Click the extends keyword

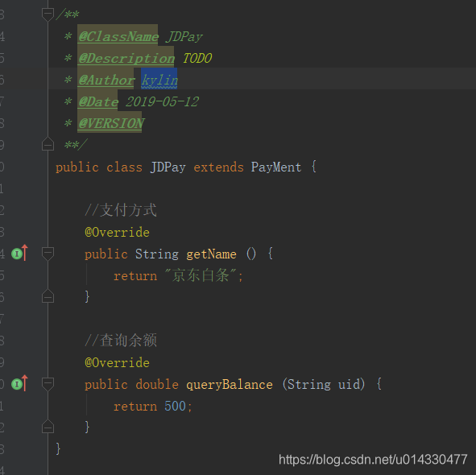[218, 167]
